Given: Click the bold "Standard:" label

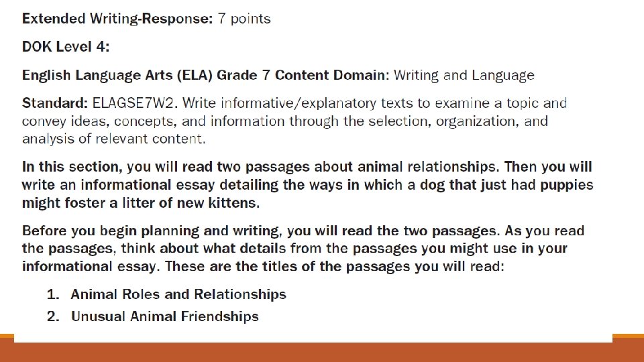Looking at the screenshot, I should coord(55,103).
